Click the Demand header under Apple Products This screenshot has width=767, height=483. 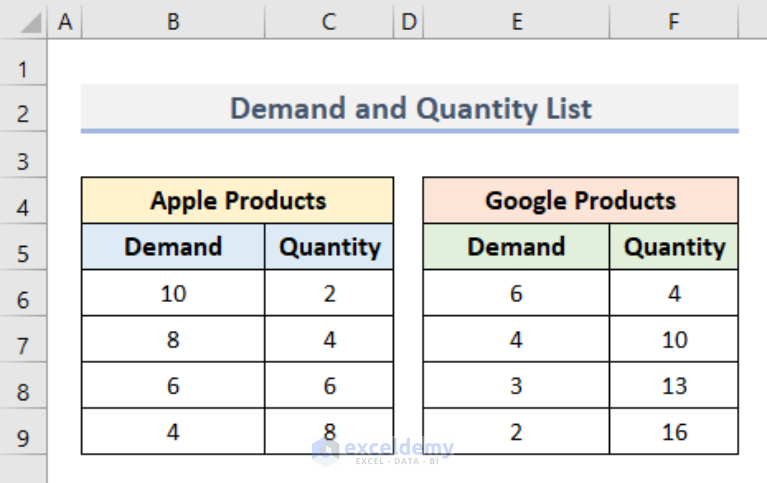point(173,247)
